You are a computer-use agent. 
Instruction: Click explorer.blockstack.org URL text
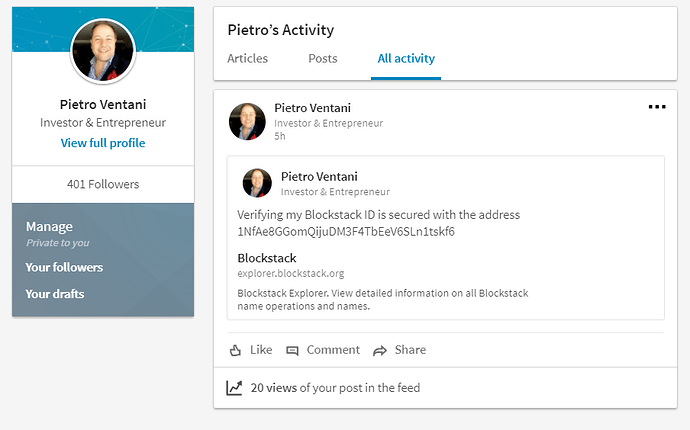290,273
